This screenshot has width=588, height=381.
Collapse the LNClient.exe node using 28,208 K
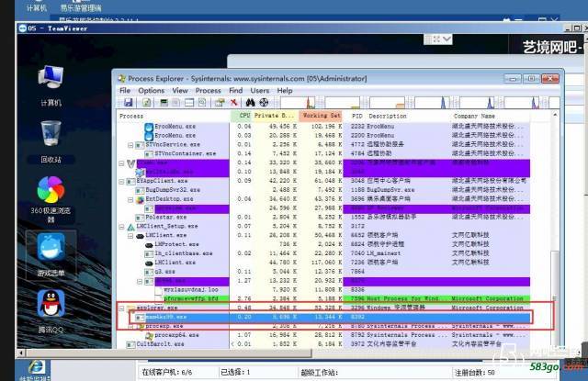pyautogui.click(x=130, y=236)
